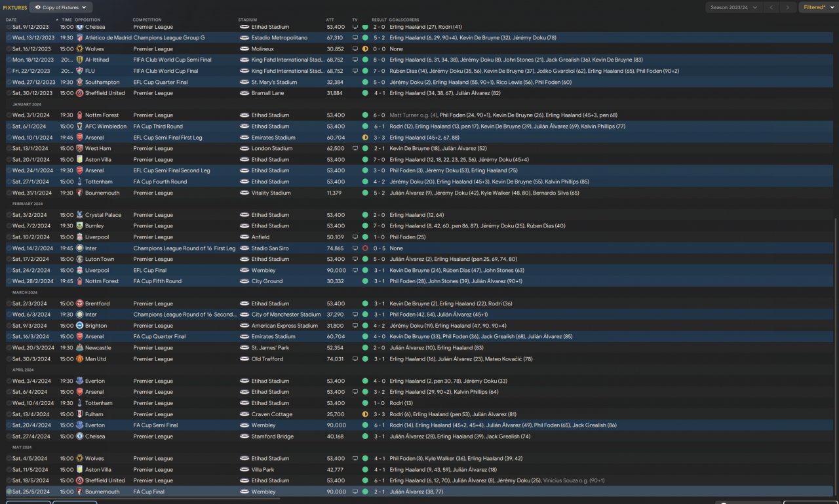Click the Crystal Palace club badge
The height and width of the screenshot is (504, 839).
[79, 215]
